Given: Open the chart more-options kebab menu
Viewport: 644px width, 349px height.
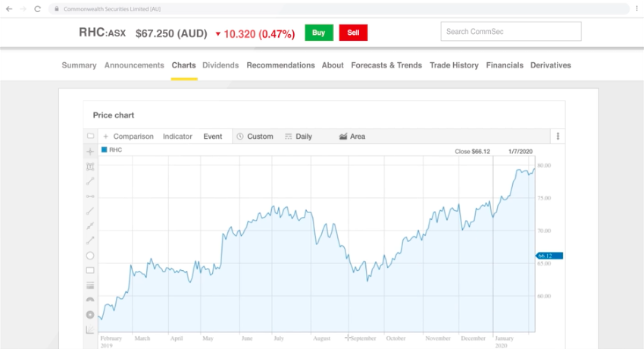Looking at the screenshot, I should [x=558, y=136].
